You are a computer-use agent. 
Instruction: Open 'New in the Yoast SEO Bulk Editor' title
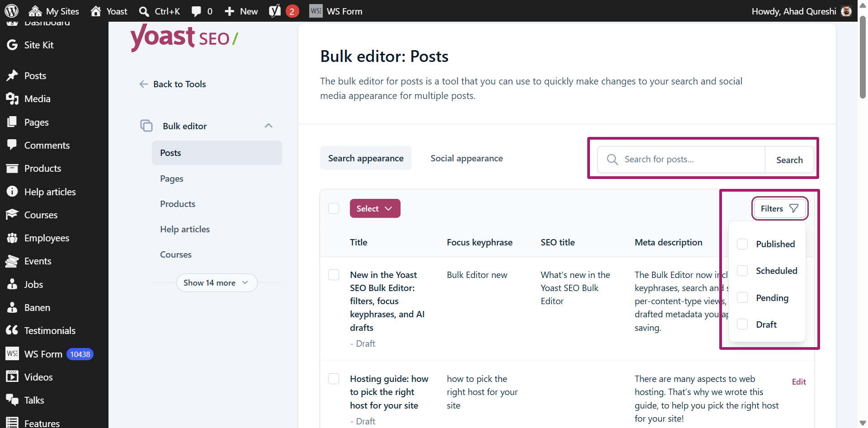[x=387, y=301]
